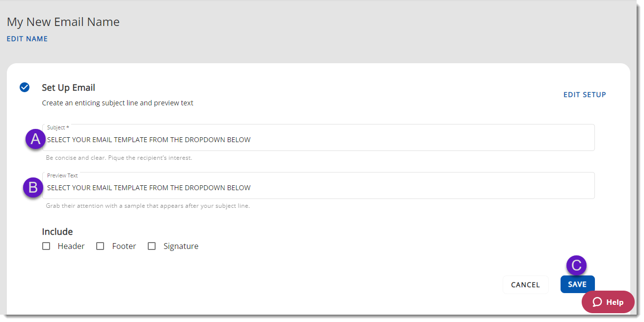This screenshot has height=322, width=644.
Task: Click the chat bubble icon in Help
Action: click(x=597, y=302)
